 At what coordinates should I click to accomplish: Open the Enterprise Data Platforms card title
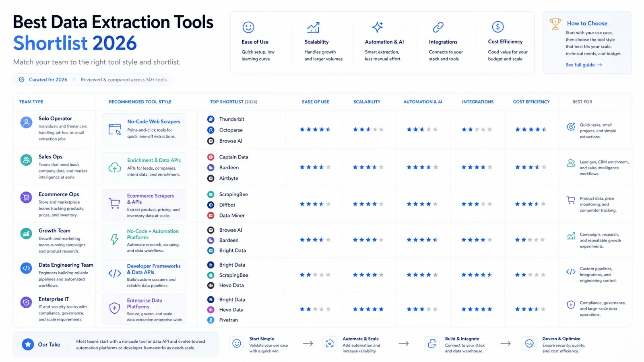click(144, 304)
